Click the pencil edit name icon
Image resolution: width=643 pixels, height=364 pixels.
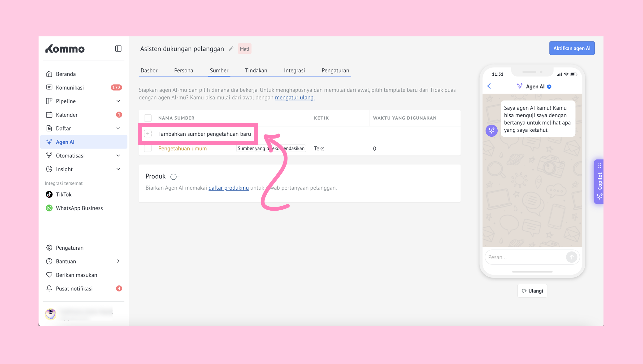pyautogui.click(x=231, y=48)
